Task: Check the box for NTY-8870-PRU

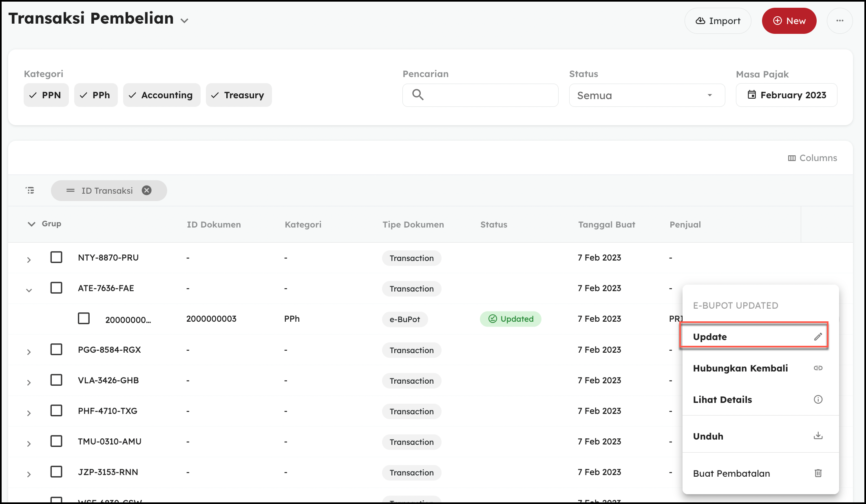Action: point(56,257)
